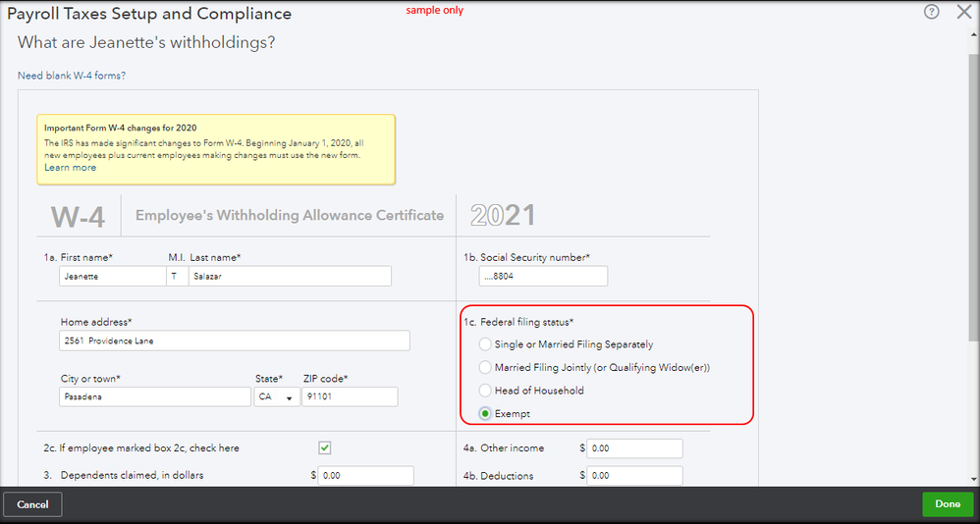The image size is (980, 524).
Task: Edit the middle initial field
Action: tap(178, 276)
